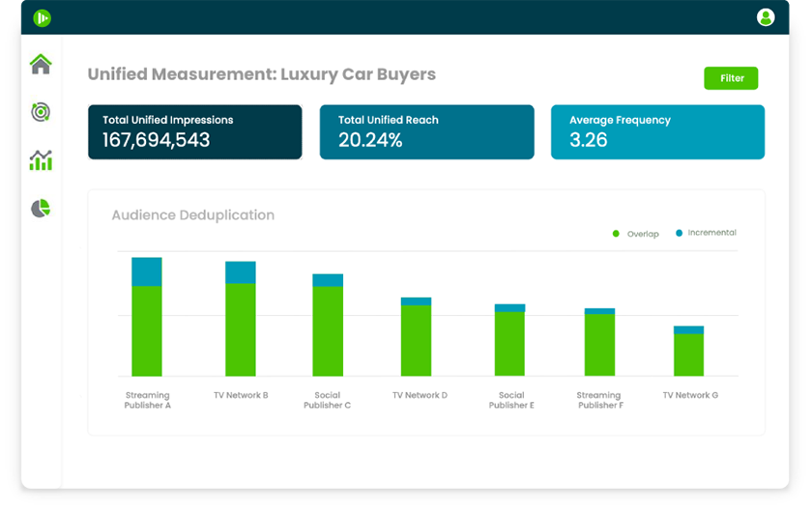This screenshot has height=511, width=812.
Task: Toggle the Incremental legend entry
Action: 706,233
